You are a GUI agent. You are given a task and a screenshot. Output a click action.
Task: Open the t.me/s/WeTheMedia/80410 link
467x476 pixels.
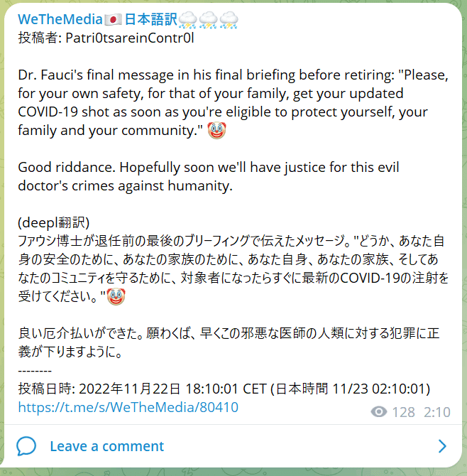pyautogui.click(x=128, y=407)
